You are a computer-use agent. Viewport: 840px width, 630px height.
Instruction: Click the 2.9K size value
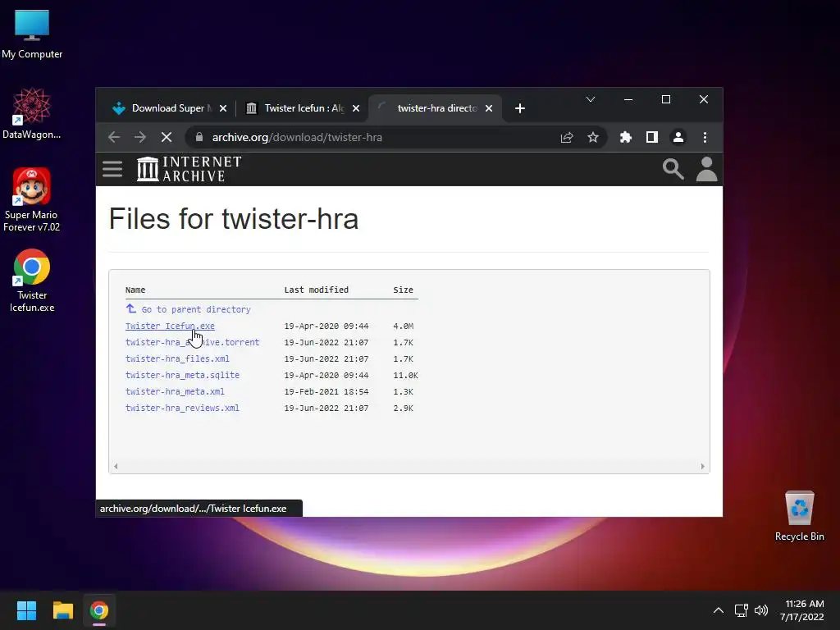coord(403,408)
